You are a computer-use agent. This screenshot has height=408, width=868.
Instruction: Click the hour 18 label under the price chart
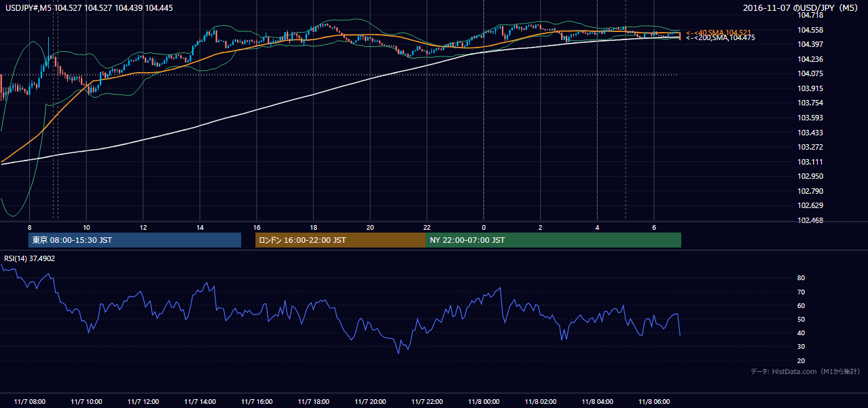[x=313, y=227]
